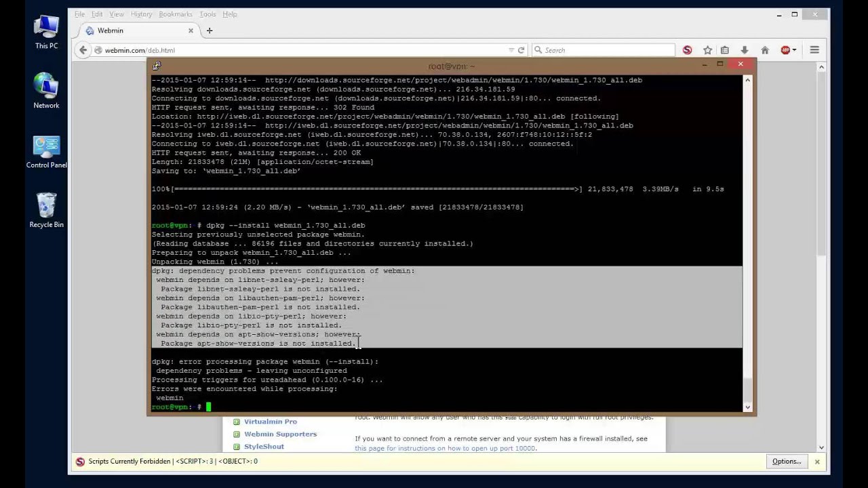The image size is (868, 488).
Task: Open the Recycle Bin desktop icon
Action: point(46,211)
